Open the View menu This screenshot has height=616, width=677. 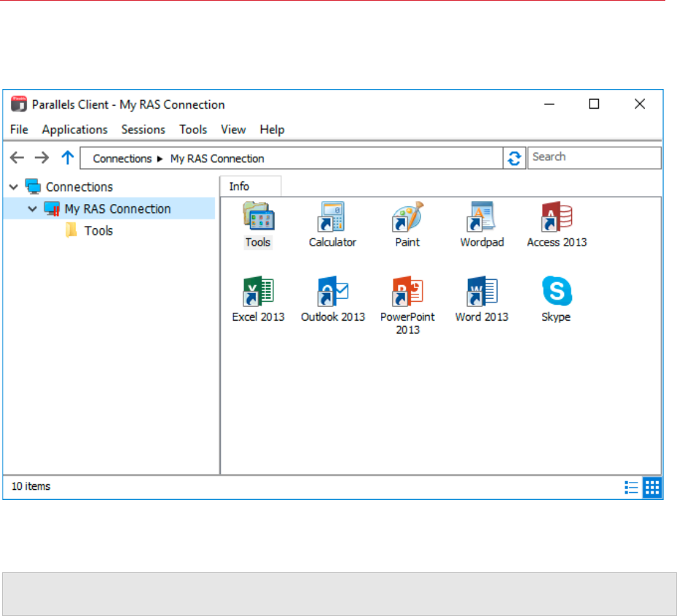point(233,130)
